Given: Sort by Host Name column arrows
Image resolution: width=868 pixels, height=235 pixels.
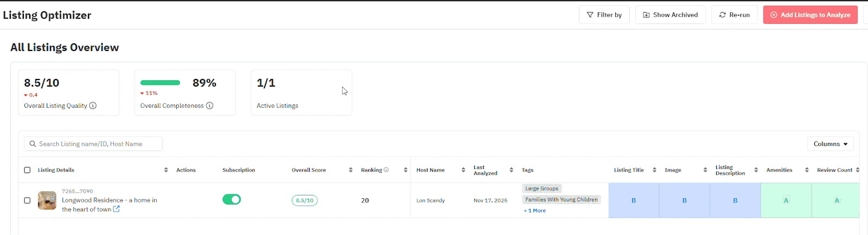Looking at the screenshot, I should pos(463,170).
